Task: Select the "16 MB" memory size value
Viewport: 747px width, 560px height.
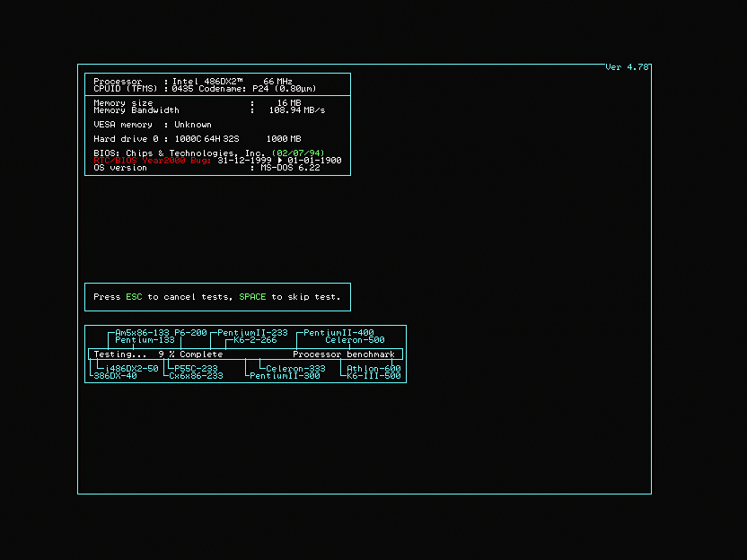Action: point(289,103)
